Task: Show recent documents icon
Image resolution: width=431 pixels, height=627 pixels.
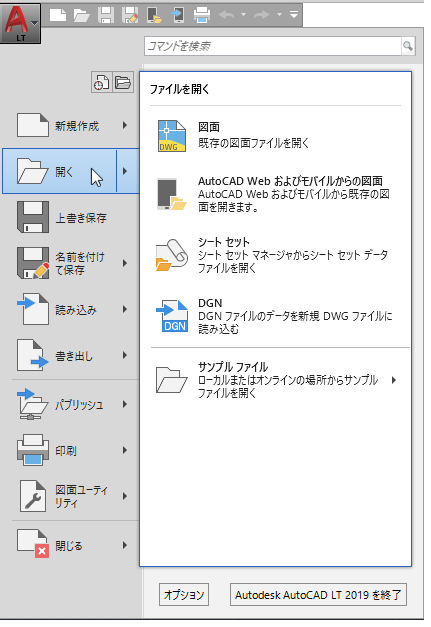Action: 102,82
